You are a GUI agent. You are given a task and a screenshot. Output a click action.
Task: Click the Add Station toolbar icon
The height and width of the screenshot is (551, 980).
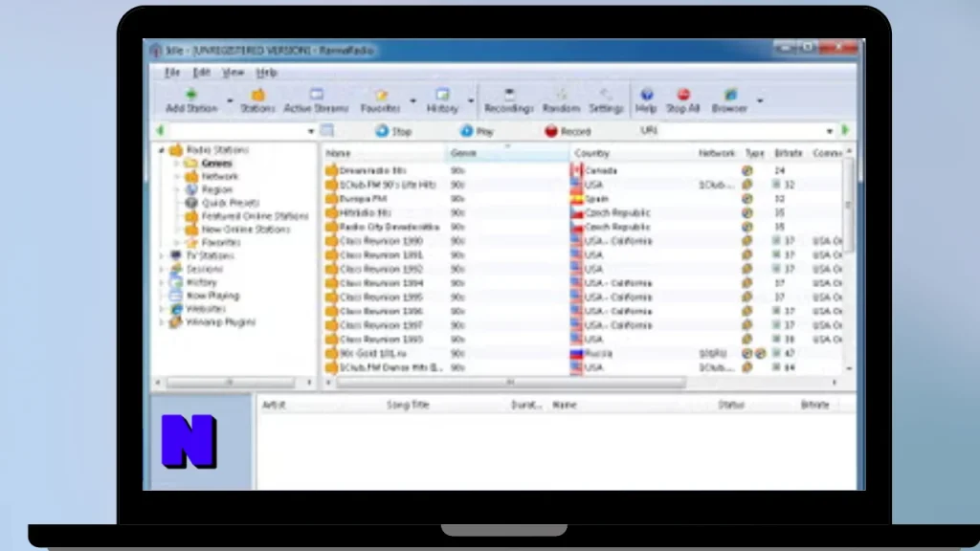(x=191, y=100)
